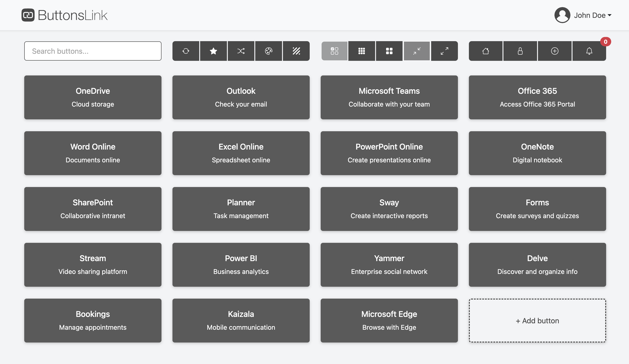The image size is (629, 364).
Task: Open Excel Online spreadsheet button
Action: point(241,153)
